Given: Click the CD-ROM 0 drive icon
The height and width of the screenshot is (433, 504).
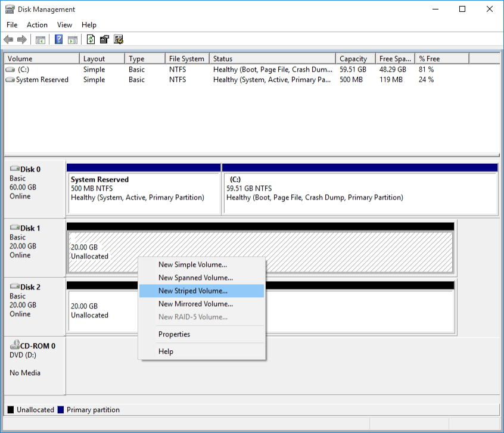Looking at the screenshot, I should 15,345.
